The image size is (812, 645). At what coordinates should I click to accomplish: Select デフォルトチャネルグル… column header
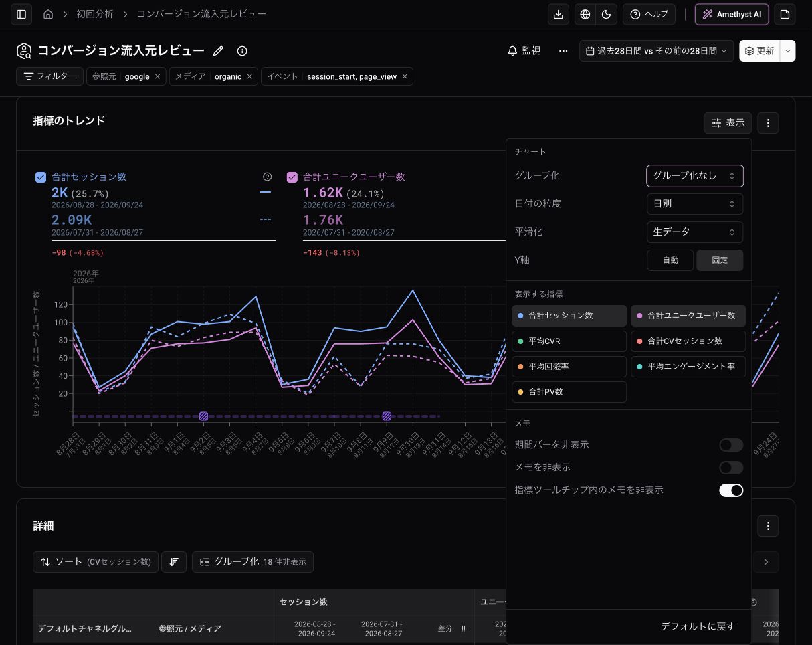(x=85, y=629)
